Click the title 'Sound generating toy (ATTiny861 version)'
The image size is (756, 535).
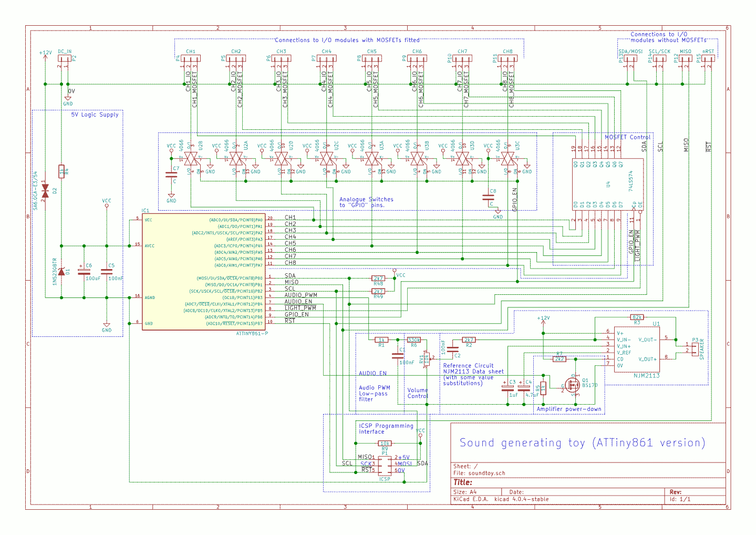pyautogui.click(x=582, y=443)
